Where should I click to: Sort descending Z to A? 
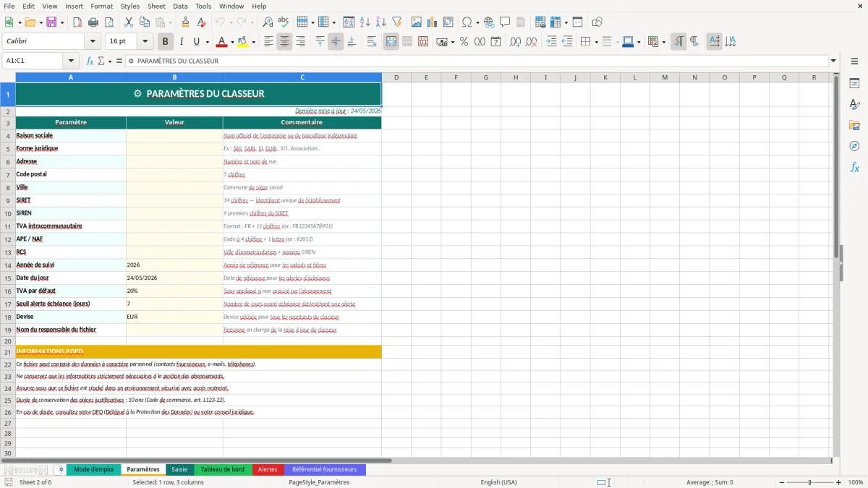(x=380, y=22)
